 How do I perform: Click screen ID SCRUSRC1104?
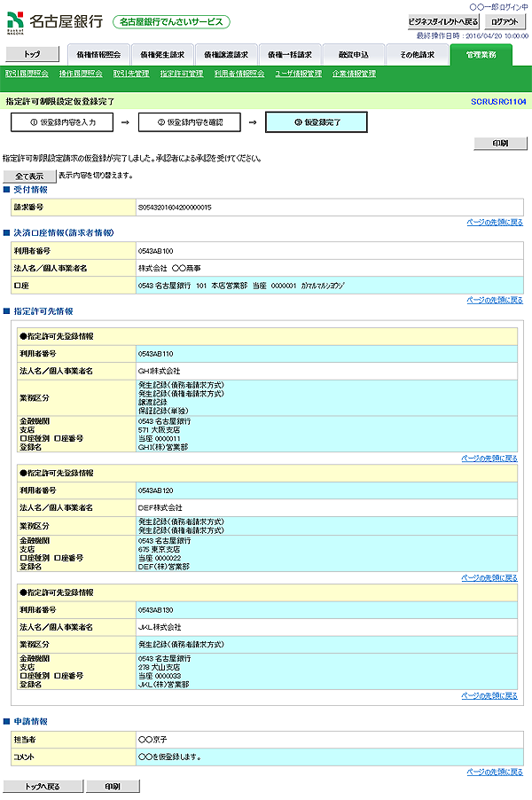click(x=498, y=101)
